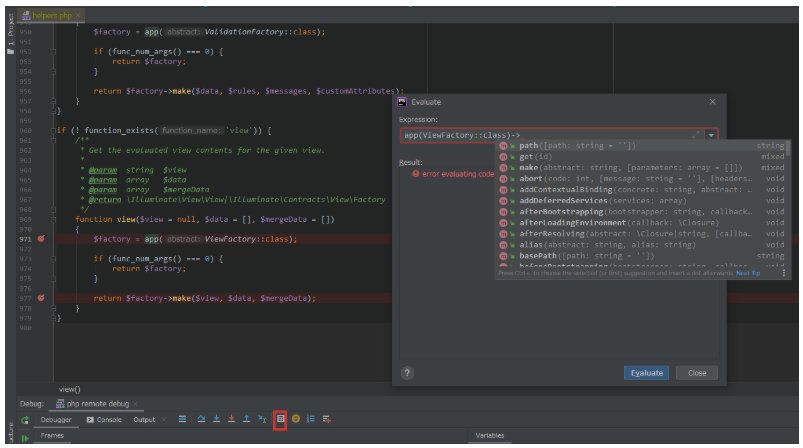Image resolution: width=803 pixels, height=448 pixels.
Task: Toggle the breakpoint on line 977
Action: point(41,298)
